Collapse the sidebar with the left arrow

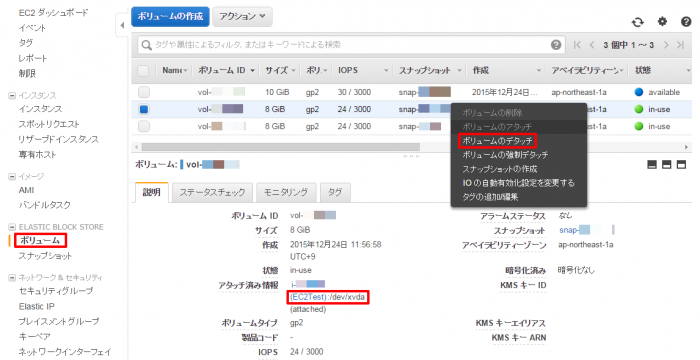pos(122,25)
